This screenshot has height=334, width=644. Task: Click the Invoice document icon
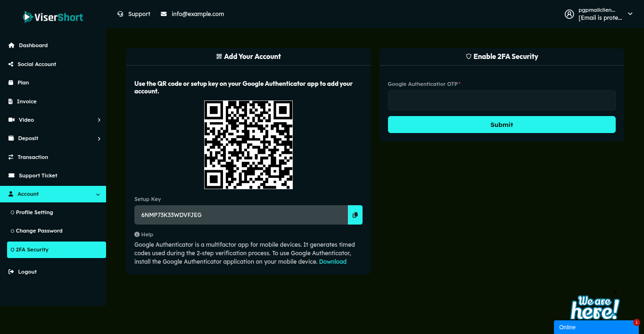[x=11, y=101]
